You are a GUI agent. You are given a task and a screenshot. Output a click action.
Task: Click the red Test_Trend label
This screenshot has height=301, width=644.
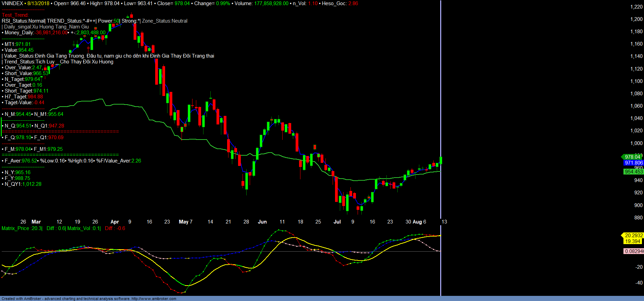pyautogui.click(x=15, y=15)
